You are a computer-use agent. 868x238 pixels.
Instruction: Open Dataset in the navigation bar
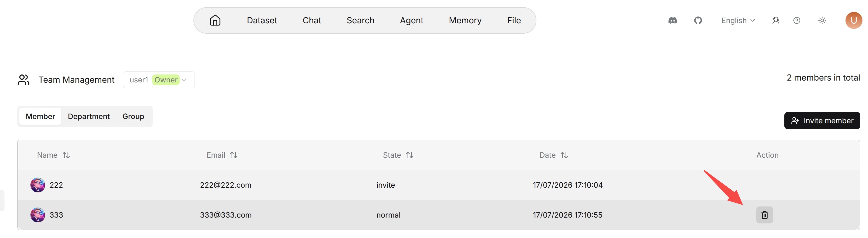click(262, 21)
